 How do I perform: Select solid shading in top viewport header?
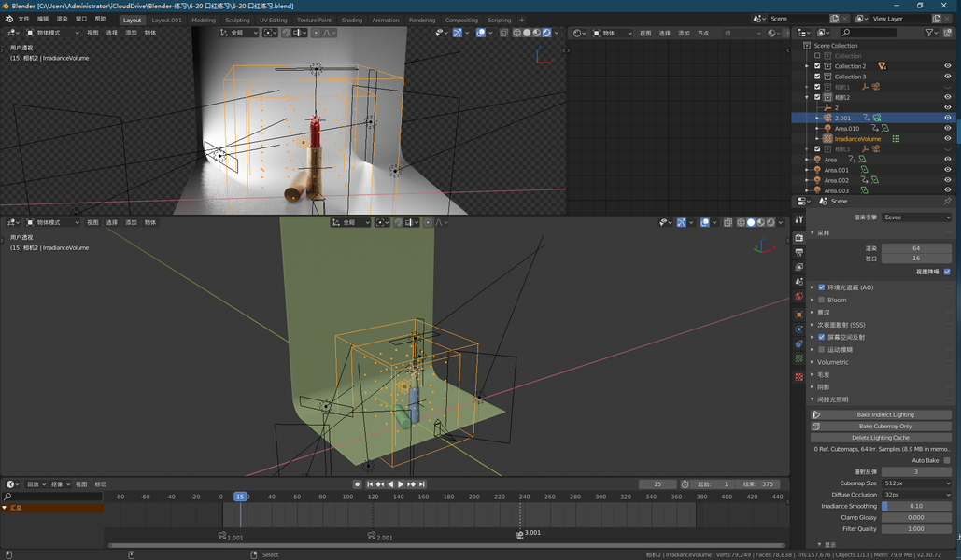(x=527, y=33)
